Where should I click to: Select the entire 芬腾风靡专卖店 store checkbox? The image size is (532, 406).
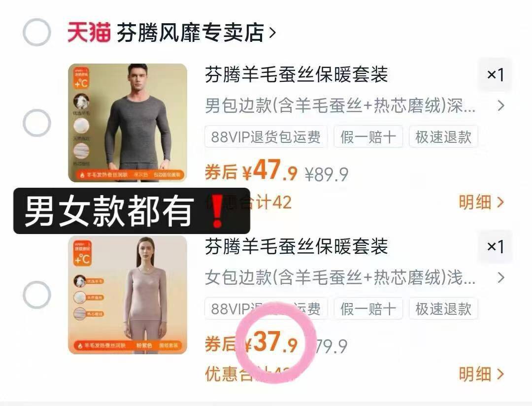click(x=37, y=32)
